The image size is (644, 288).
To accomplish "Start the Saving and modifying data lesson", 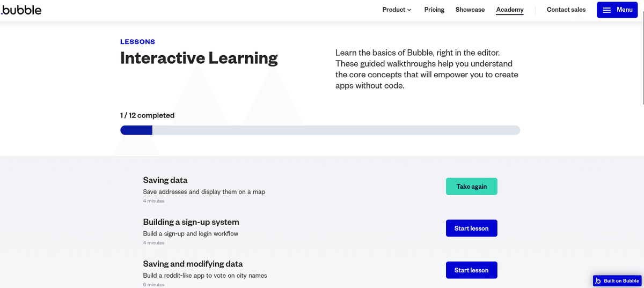I will click(471, 270).
